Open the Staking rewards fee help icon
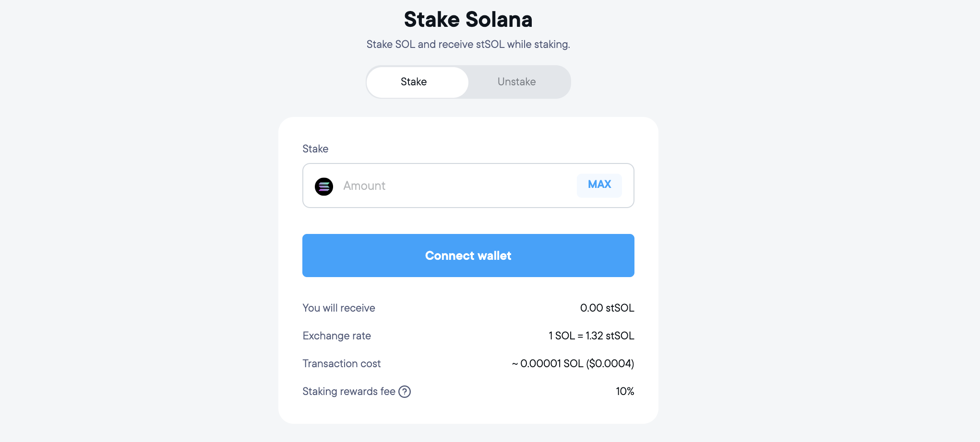Viewport: 980px width, 442px height. pyautogui.click(x=405, y=392)
